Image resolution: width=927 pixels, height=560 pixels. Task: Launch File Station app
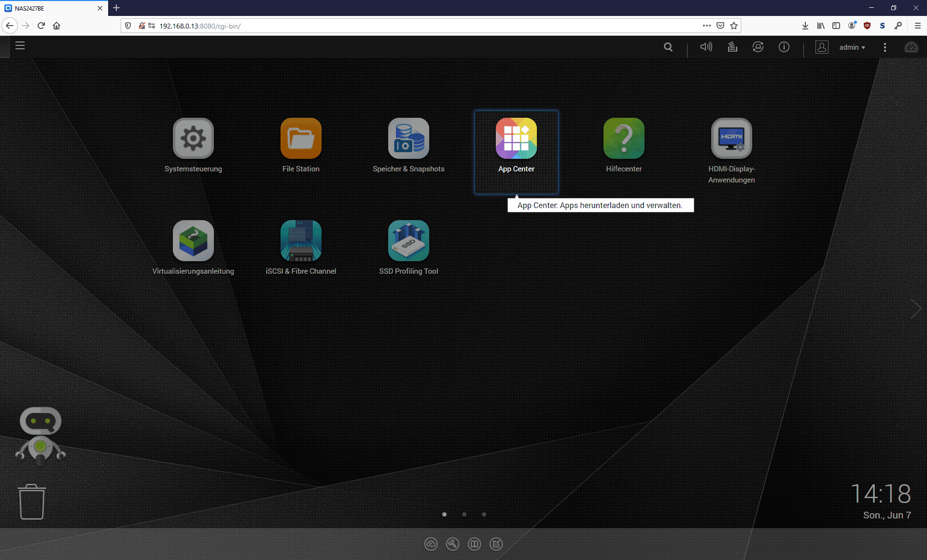(x=301, y=139)
